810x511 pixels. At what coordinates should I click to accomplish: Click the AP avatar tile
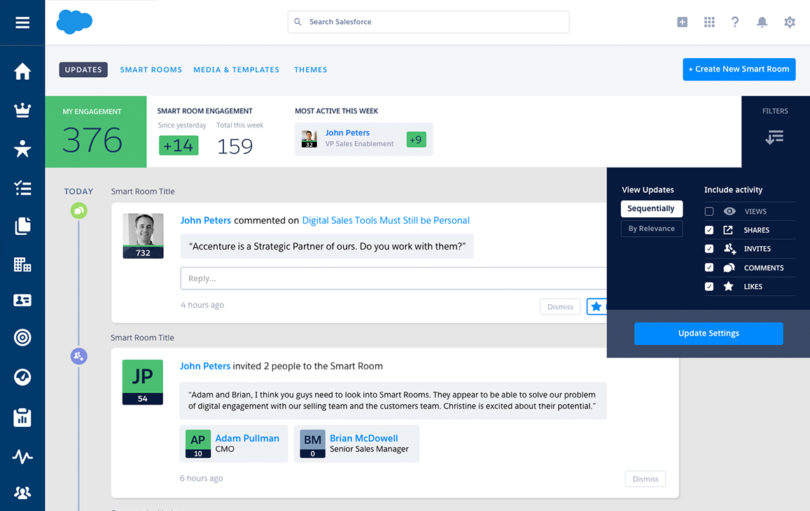[x=198, y=444]
